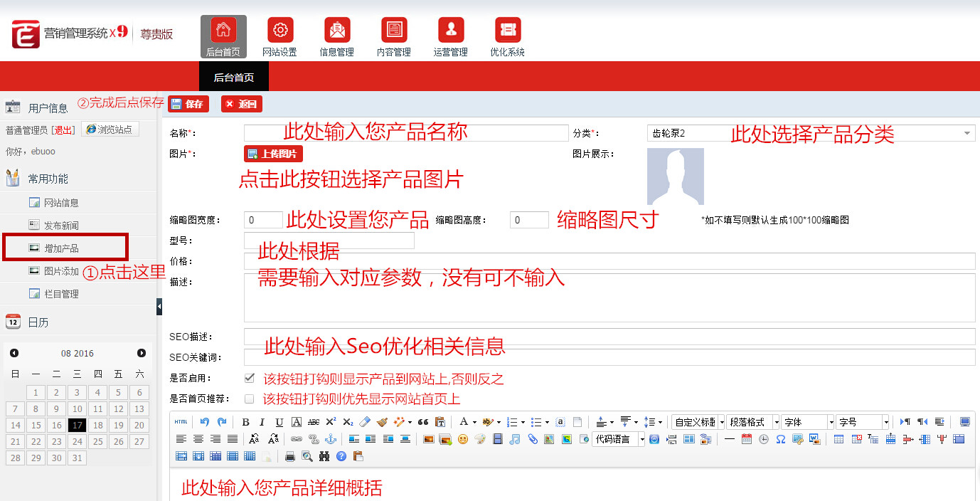Image resolution: width=980 pixels, height=501 pixels.
Task: Insert an emoticon with the smiley icon
Action: [x=463, y=439]
